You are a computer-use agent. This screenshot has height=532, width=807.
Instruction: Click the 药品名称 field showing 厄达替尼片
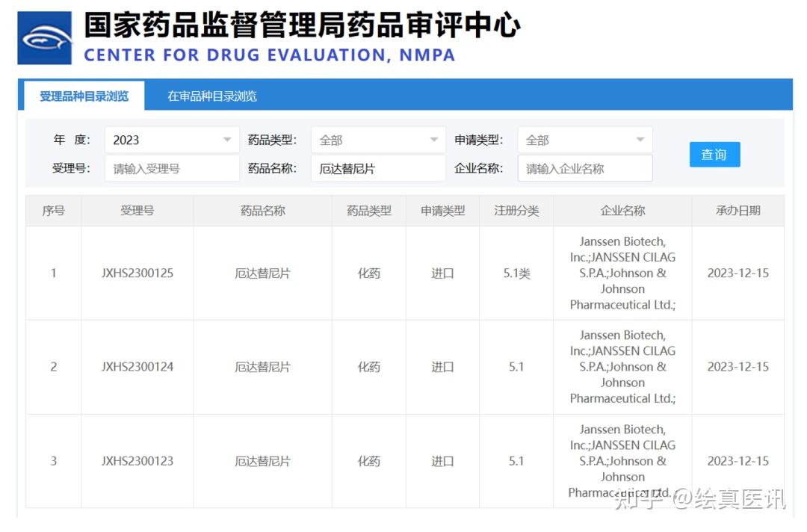[378, 168]
